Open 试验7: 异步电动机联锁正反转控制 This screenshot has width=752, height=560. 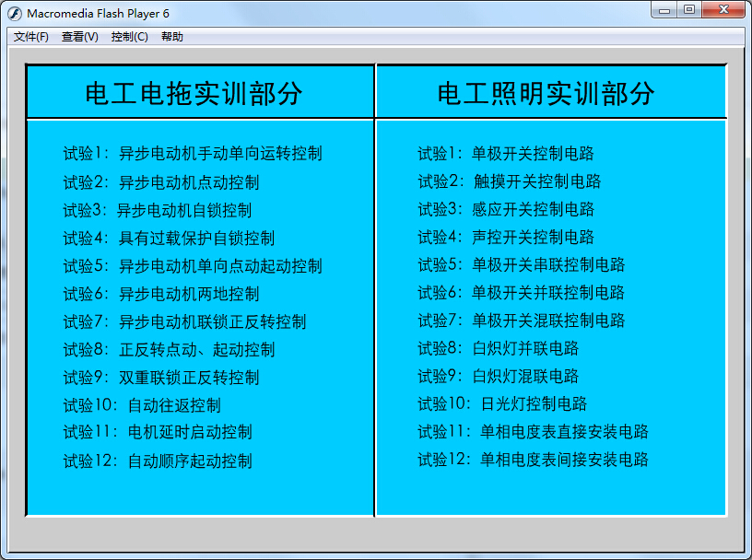coord(184,321)
